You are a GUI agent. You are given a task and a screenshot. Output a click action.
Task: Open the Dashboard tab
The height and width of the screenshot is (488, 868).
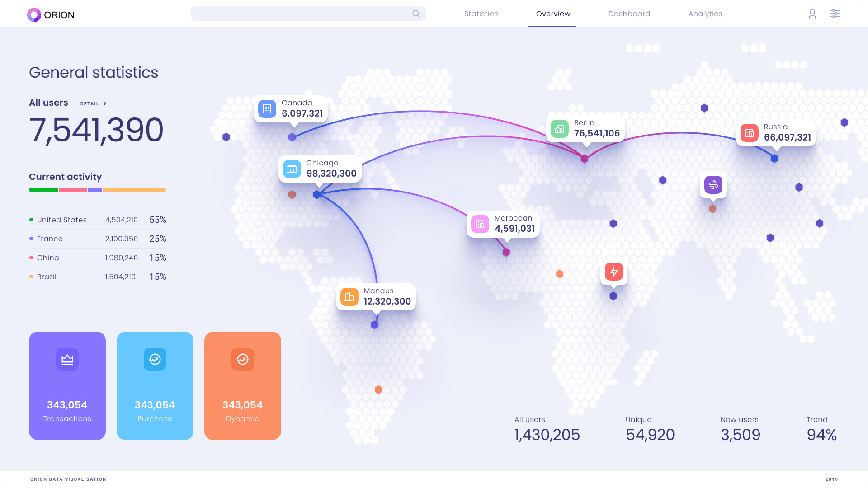click(x=629, y=14)
